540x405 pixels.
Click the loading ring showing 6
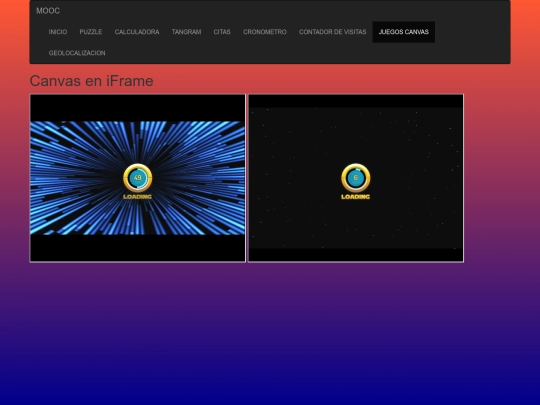[x=355, y=178]
